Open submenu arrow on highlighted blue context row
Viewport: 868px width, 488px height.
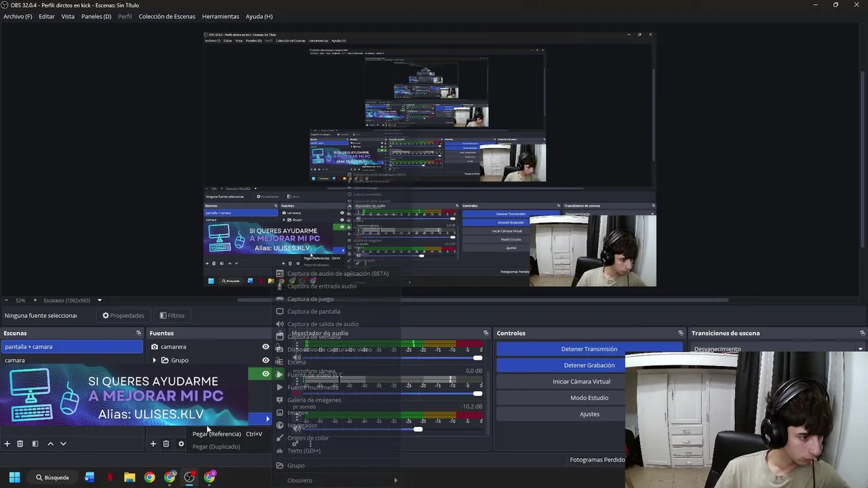(268, 419)
